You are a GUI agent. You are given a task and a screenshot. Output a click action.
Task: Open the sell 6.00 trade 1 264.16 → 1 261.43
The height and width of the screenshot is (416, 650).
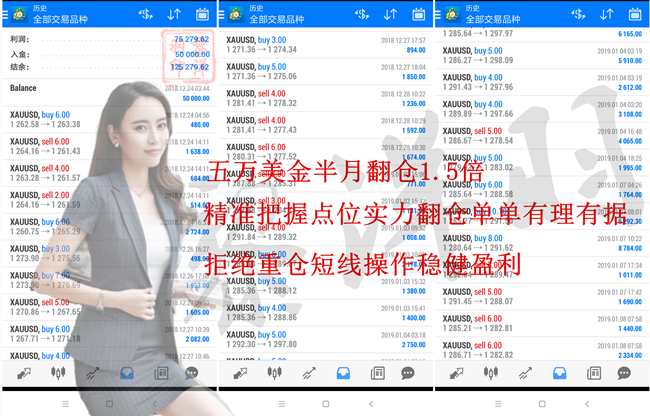pos(109,146)
